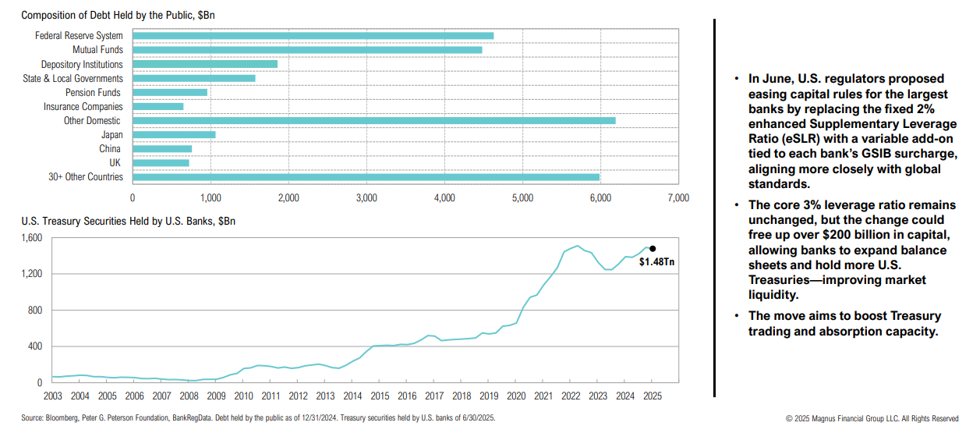Click the 7,000 x-axis tick label

678,198
